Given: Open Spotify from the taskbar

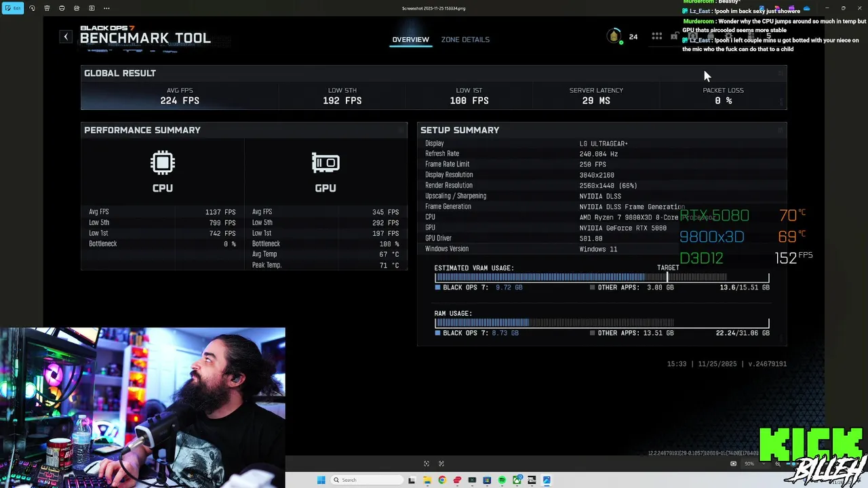Looking at the screenshot, I should click(502, 480).
